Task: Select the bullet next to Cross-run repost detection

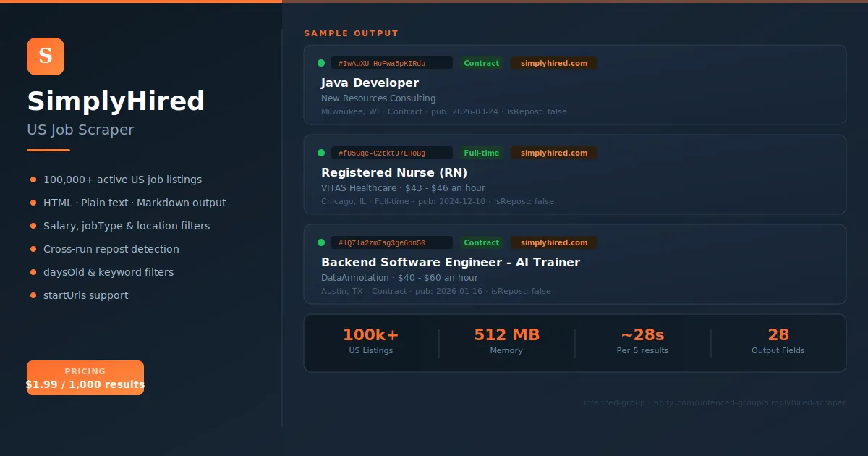Action: [32, 249]
